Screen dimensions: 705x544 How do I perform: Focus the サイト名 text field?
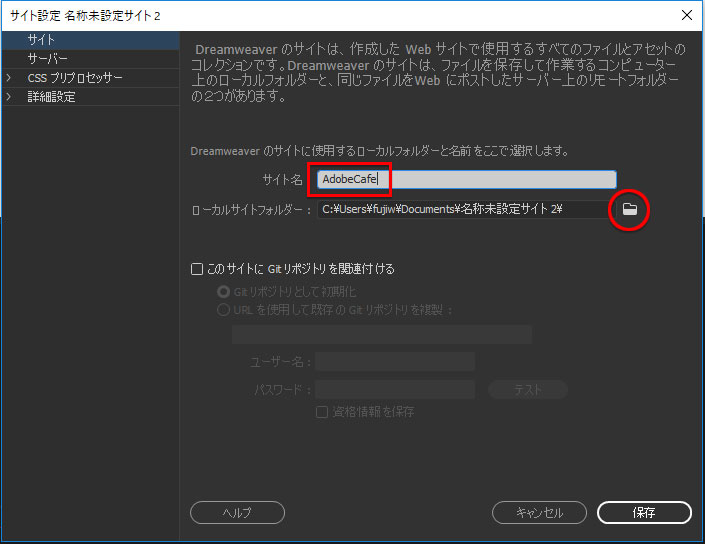click(x=466, y=180)
